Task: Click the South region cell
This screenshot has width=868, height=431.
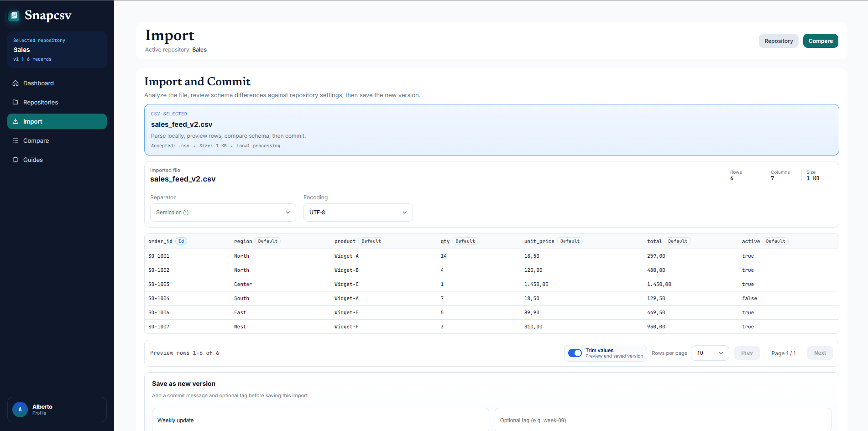Action: pyautogui.click(x=241, y=299)
